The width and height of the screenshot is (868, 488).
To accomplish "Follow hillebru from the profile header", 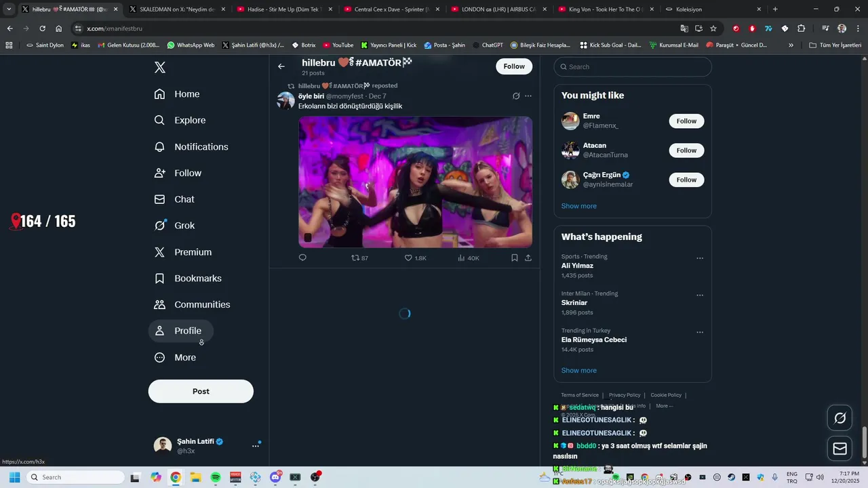I will point(514,66).
